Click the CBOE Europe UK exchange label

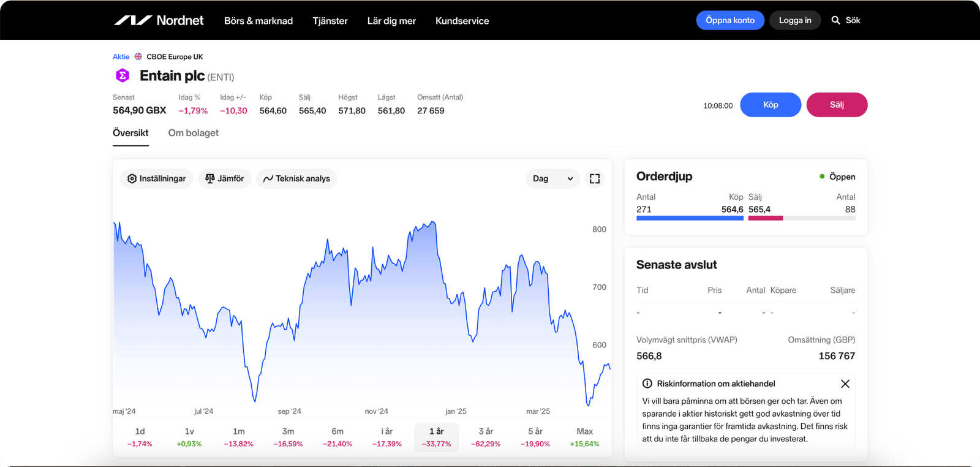(175, 56)
